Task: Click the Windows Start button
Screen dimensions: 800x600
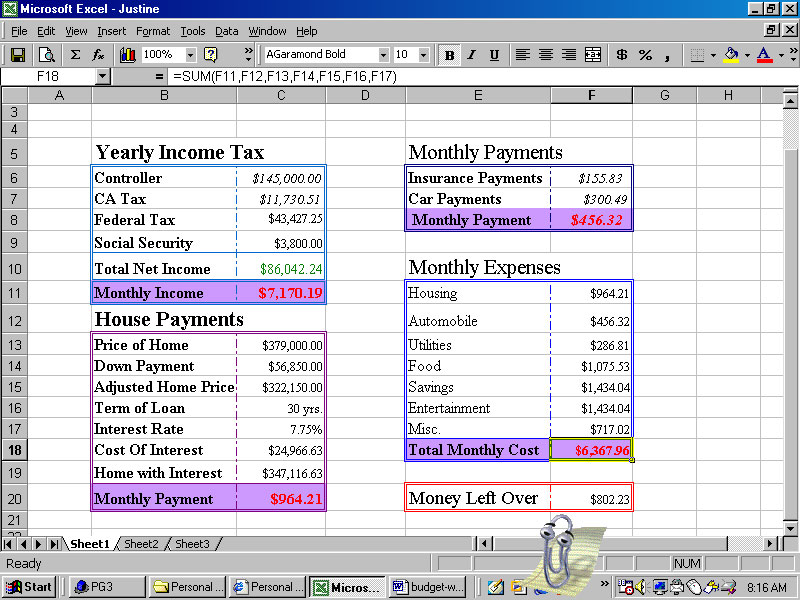Action: (x=29, y=587)
